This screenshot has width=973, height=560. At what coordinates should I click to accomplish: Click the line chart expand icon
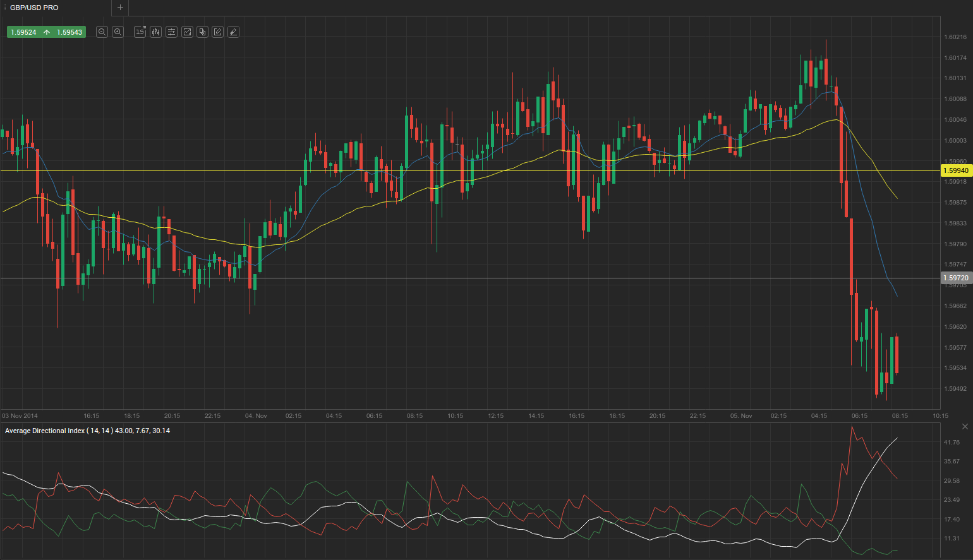[187, 32]
